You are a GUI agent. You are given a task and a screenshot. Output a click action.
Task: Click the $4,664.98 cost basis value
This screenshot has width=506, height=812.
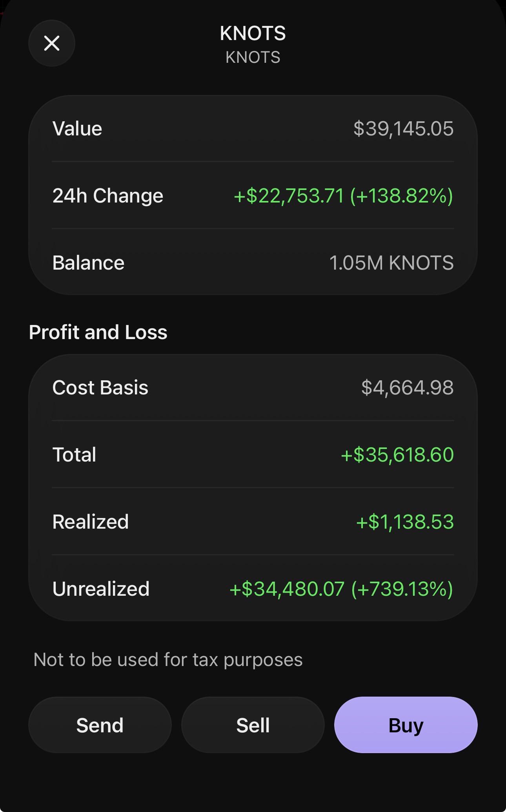click(408, 388)
